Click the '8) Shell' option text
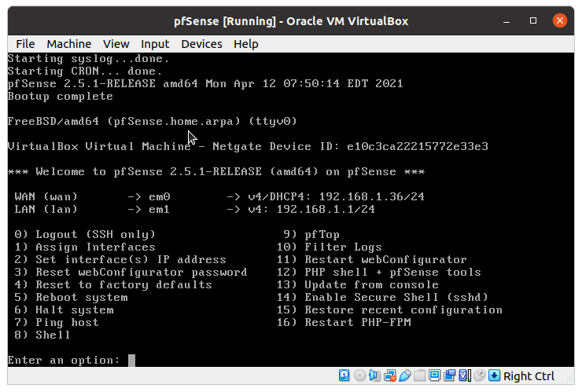This screenshot has width=582, height=392. [x=42, y=335]
